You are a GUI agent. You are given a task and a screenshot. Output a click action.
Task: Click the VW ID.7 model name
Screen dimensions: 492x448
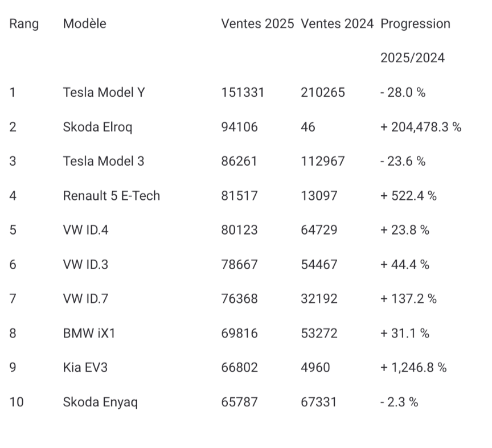[84, 299]
